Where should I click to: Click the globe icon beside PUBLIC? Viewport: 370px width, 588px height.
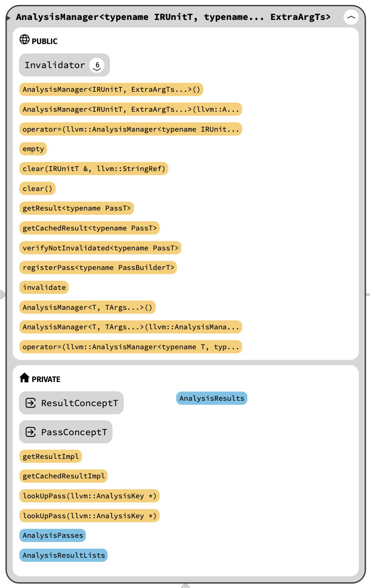point(24,39)
